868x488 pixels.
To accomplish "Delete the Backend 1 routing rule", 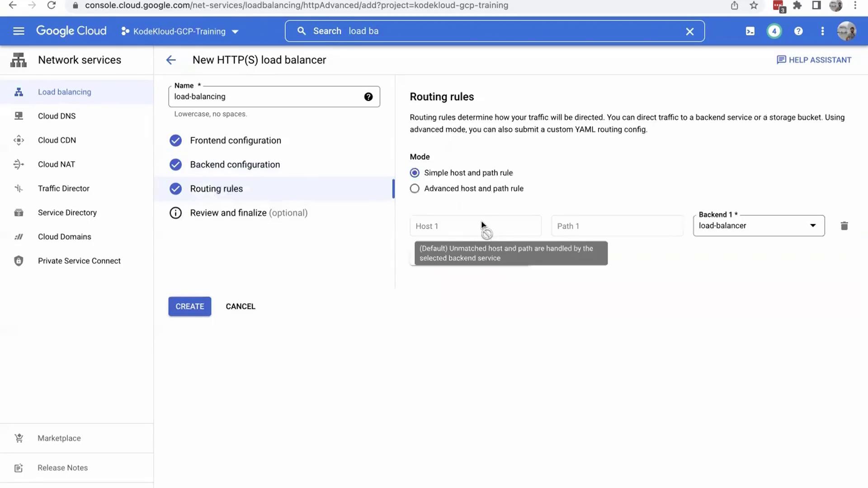I will pyautogui.click(x=844, y=226).
